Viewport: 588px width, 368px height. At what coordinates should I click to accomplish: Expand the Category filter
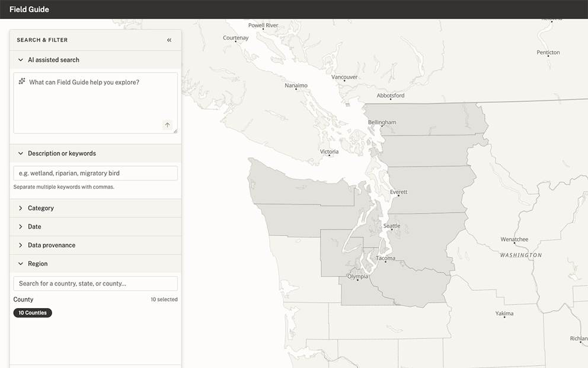coord(95,208)
